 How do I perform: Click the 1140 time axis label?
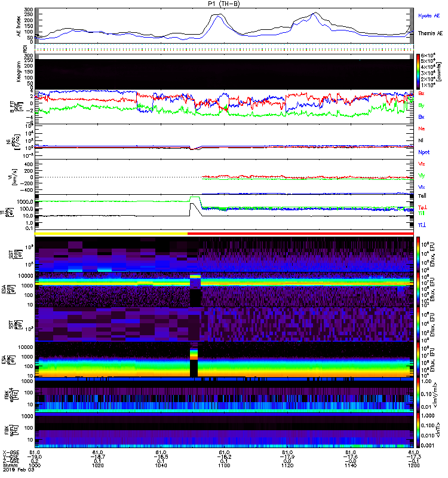351,465
